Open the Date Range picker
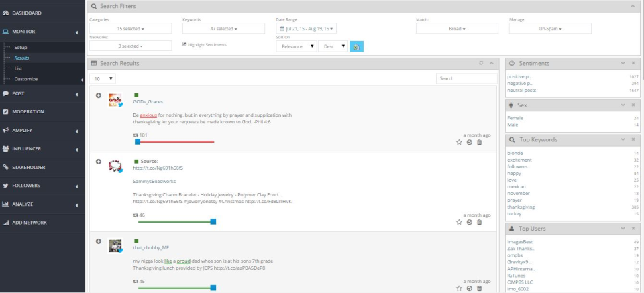Image resolution: width=644 pixels, height=293 pixels. click(307, 29)
